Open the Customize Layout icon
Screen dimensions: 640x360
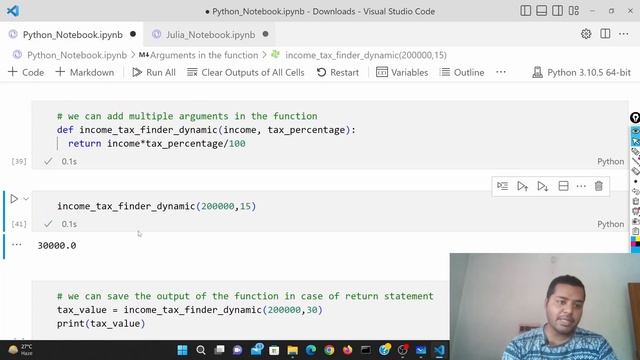point(573,11)
